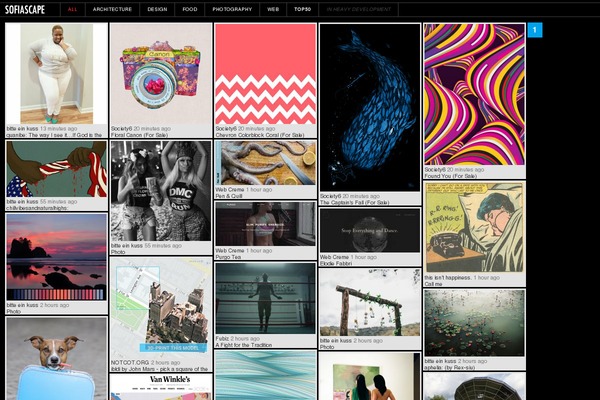Click the Floral Canon (For Sale) title
The image size is (600, 400).
coord(139,135)
